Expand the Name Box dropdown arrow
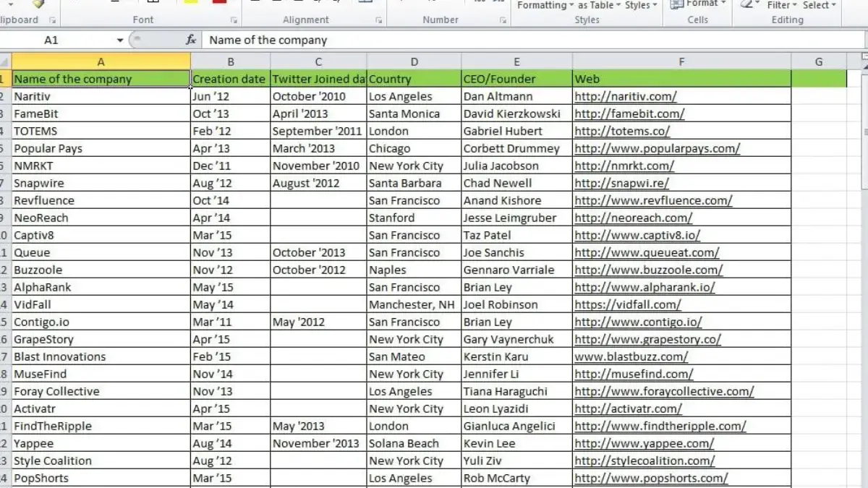 [120, 40]
